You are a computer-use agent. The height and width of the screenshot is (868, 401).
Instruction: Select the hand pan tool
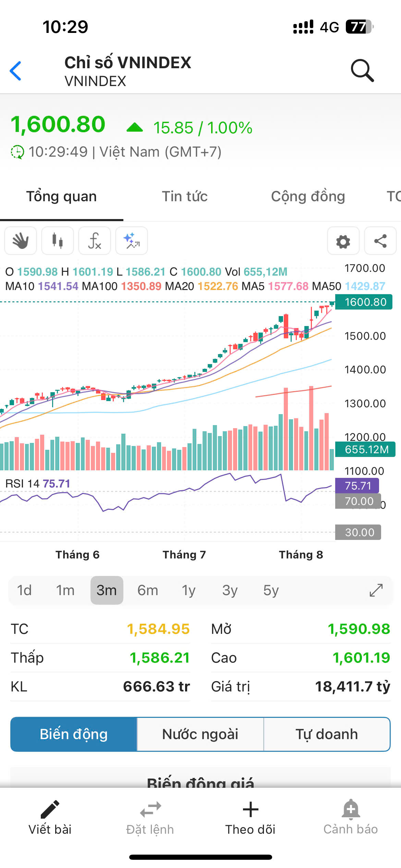point(21,241)
